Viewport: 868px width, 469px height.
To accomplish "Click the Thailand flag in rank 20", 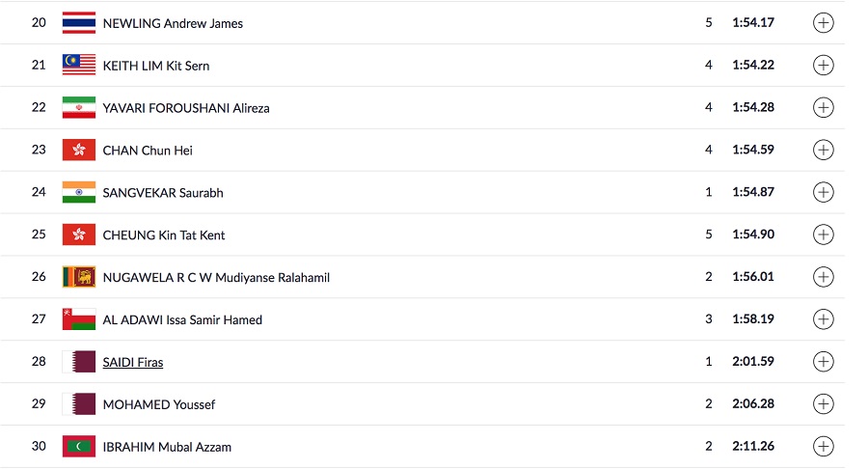I will (x=79, y=23).
